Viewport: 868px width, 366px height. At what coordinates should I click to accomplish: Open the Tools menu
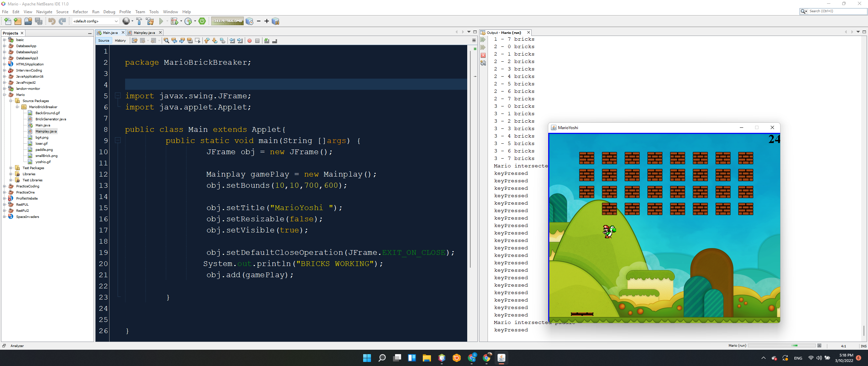point(154,12)
